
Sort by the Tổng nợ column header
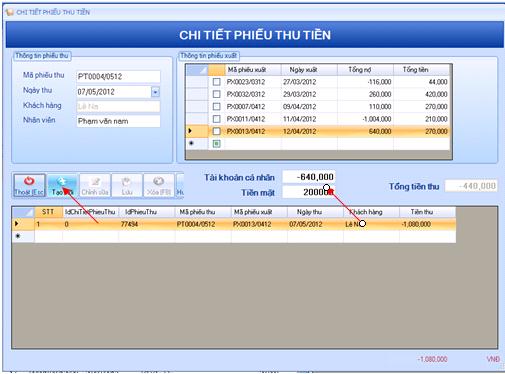pos(365,70)
